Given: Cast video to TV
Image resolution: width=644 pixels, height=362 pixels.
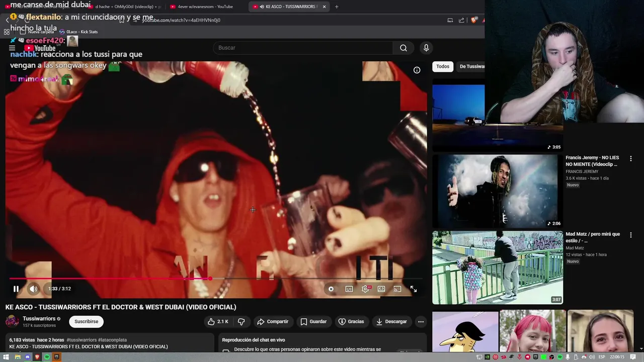Looking at the screenshot, I should coord(397,289).
